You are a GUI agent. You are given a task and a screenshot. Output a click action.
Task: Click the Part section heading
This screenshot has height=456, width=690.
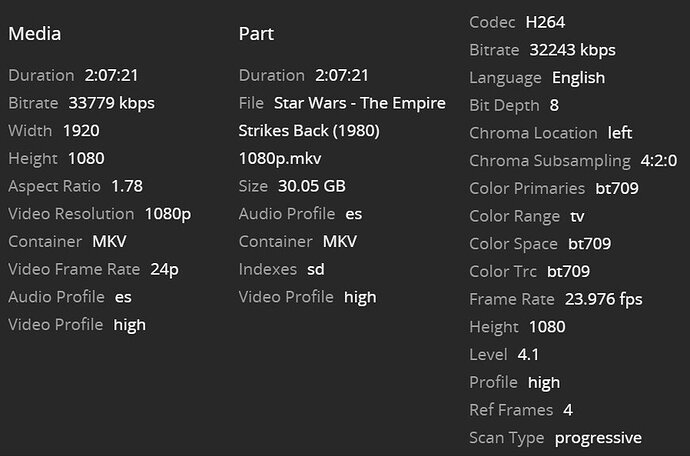point(256,34)
